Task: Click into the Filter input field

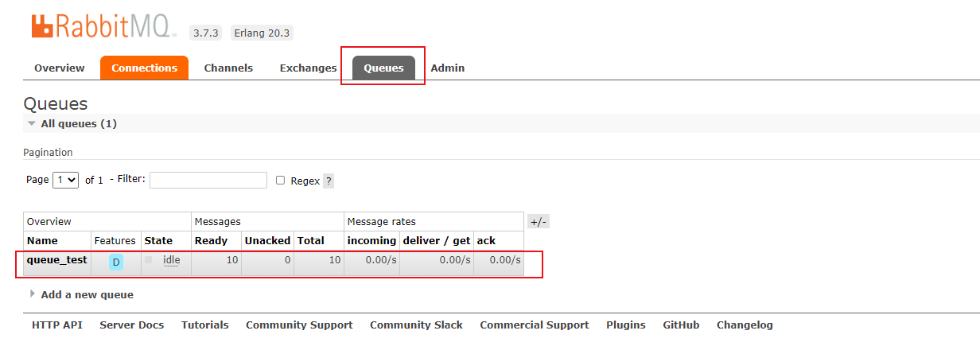Action: click(208, 181)
